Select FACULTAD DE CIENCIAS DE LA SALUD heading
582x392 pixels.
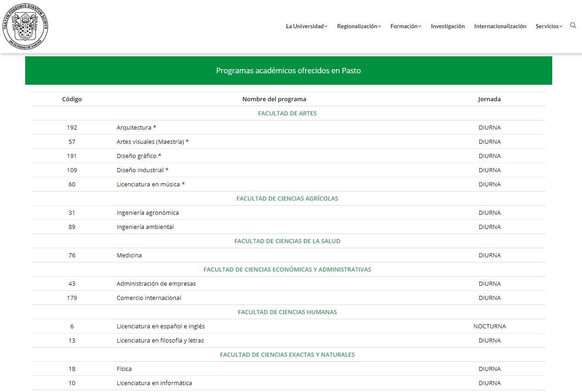pos(287,241)
